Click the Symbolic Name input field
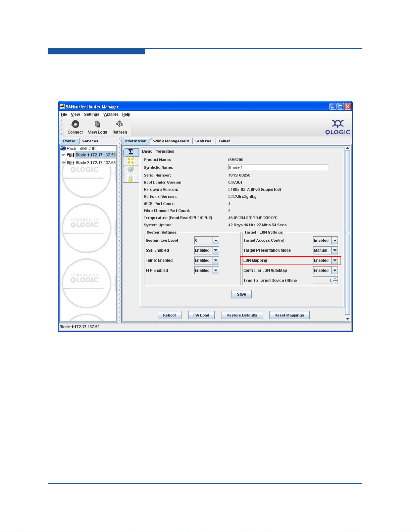 coord(278,167)
